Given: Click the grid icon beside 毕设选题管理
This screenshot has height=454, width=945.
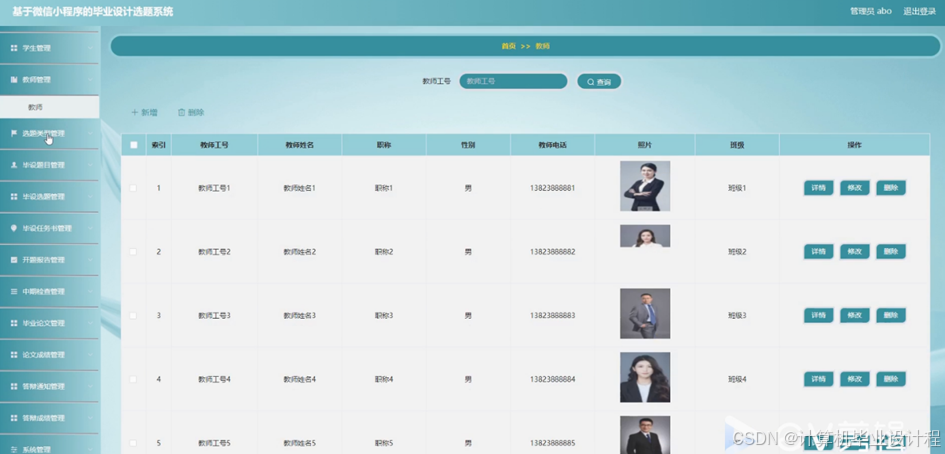Looking at the screenshot, I should click(14, 197).
